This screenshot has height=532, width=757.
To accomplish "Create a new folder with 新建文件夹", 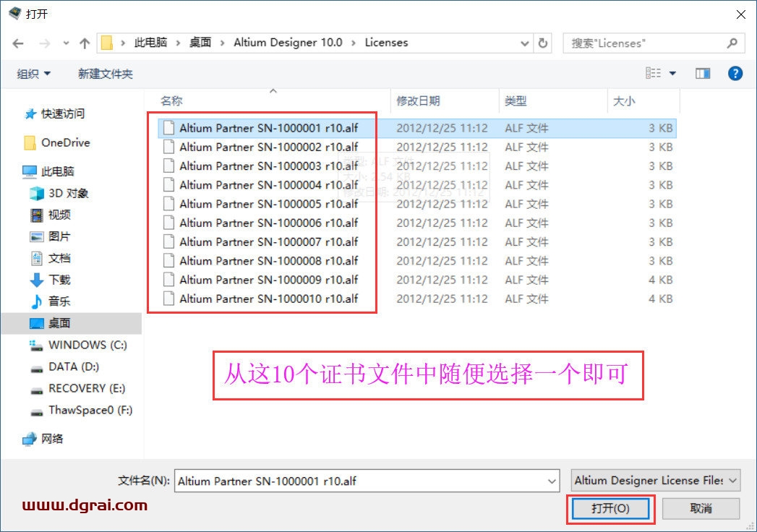I will (106, 74).
